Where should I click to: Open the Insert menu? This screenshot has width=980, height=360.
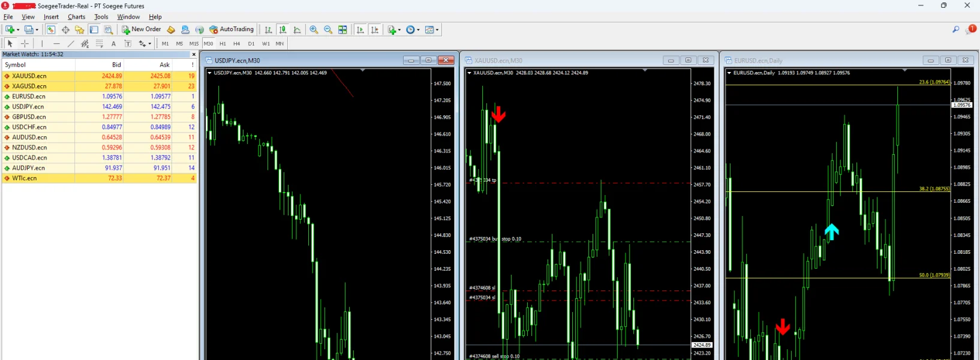[x=51, y=17]
